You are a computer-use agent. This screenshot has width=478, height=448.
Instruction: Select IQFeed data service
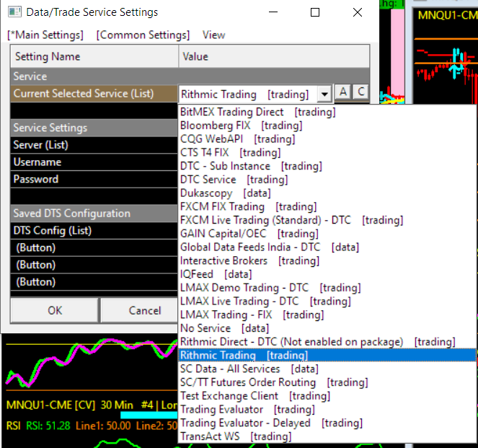[x=327, y=274]
